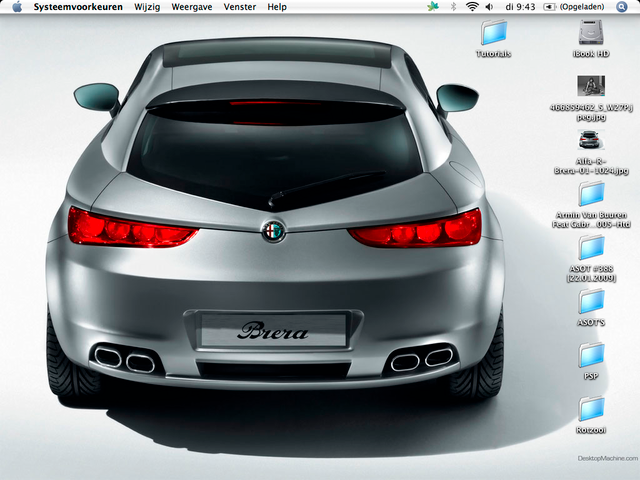
Task: Select the Armin Van Buuren folder icon
Action: 591,194
